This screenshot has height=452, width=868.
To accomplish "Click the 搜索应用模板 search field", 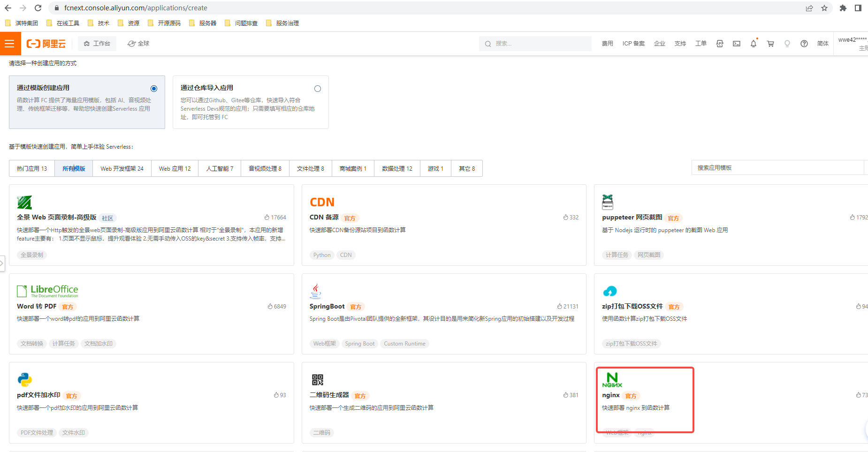I will click(778, 167).
